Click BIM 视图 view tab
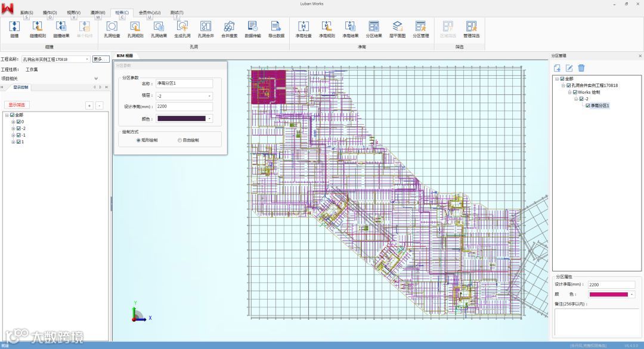The width and height of the screenshot is (644, 349). click(x=125, y=55)
